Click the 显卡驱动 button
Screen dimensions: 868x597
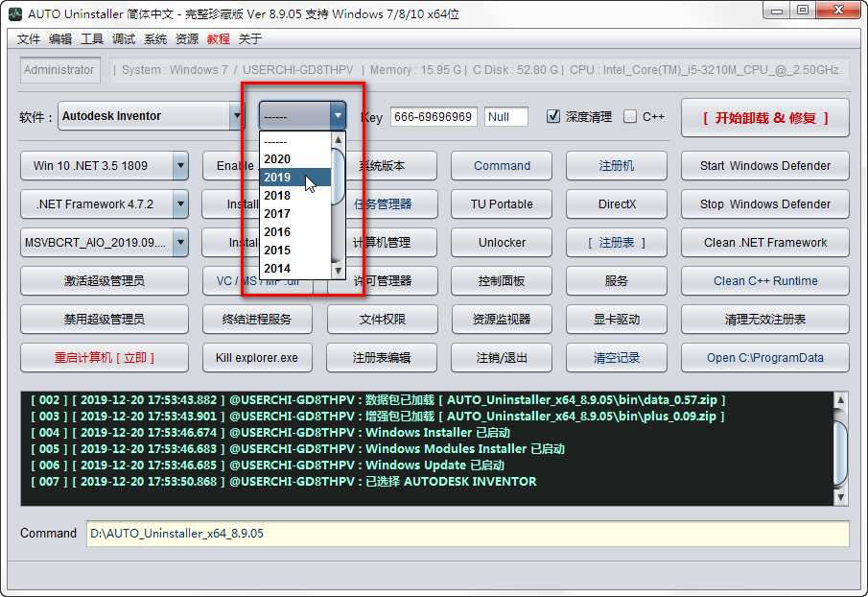pyautogui.click(x=616, y=320)
